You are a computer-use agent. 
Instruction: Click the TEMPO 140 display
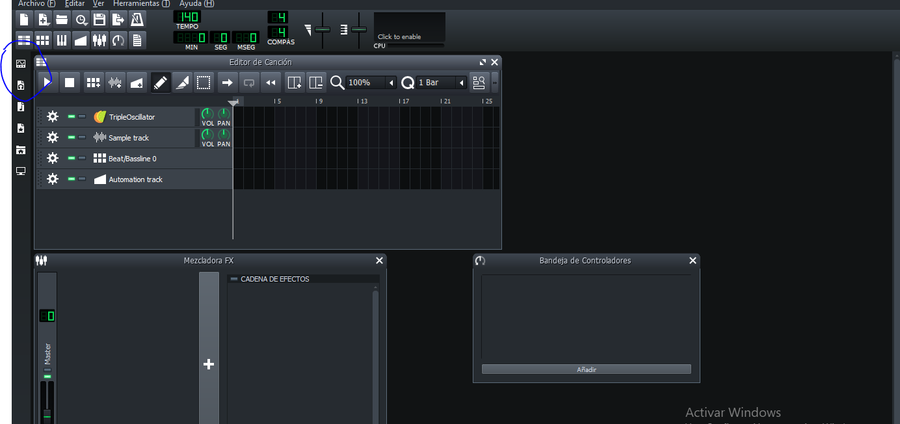click(x=187, y=17)
